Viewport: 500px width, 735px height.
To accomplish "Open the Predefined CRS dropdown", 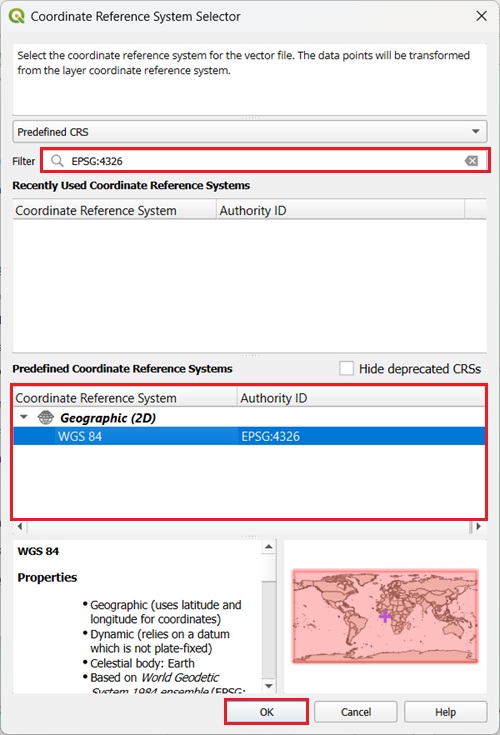I will tap(250, 132).
